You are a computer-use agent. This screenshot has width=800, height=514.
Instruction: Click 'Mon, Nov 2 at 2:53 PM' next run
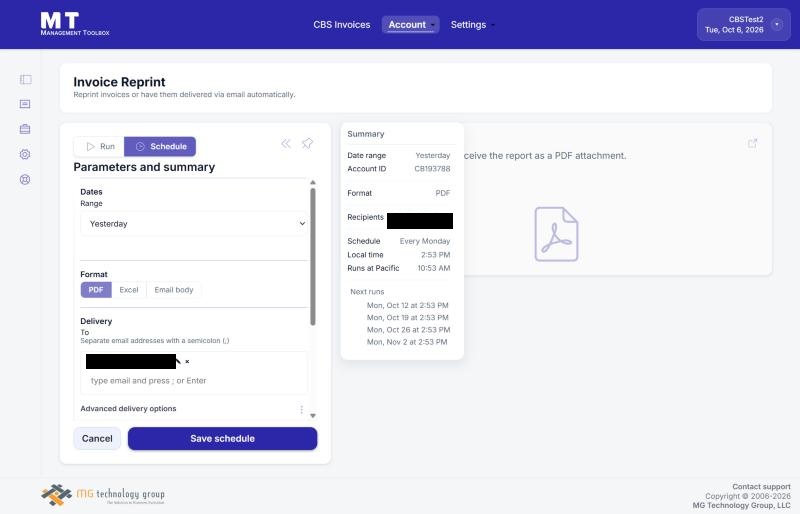pos(407,342)
